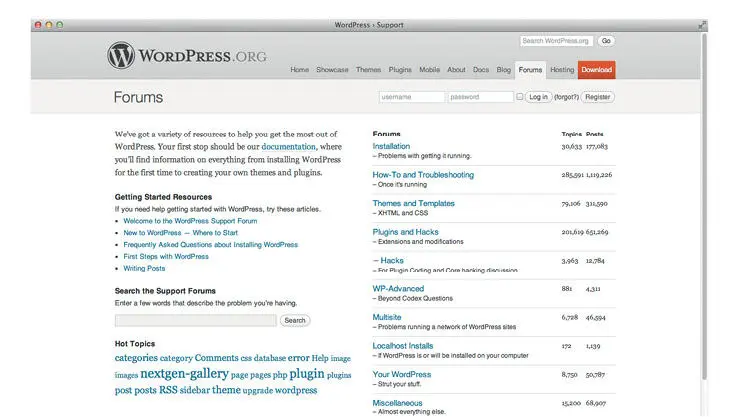Viewport: 739px width, 417px height.
Task: Open the Home nav item
Action: [x=300, y=70]
